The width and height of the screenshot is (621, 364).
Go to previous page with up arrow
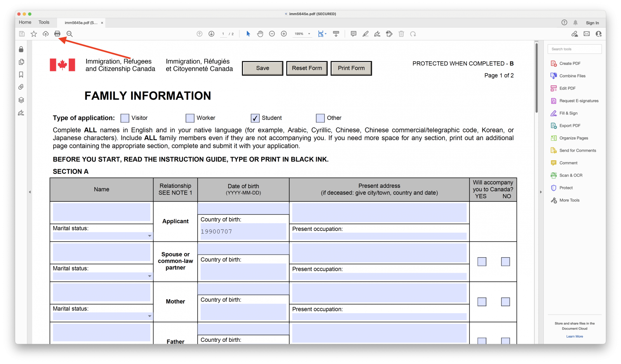pyautogui.click(x=199, y=34)
